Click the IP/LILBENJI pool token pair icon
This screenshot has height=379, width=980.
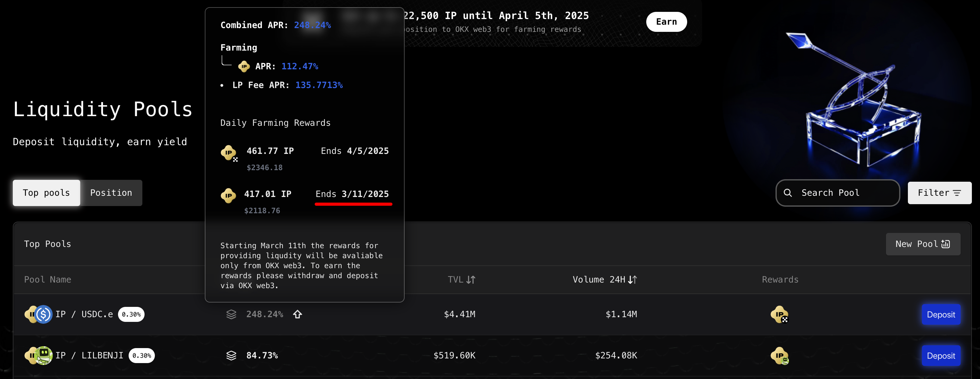coord(38,355)
